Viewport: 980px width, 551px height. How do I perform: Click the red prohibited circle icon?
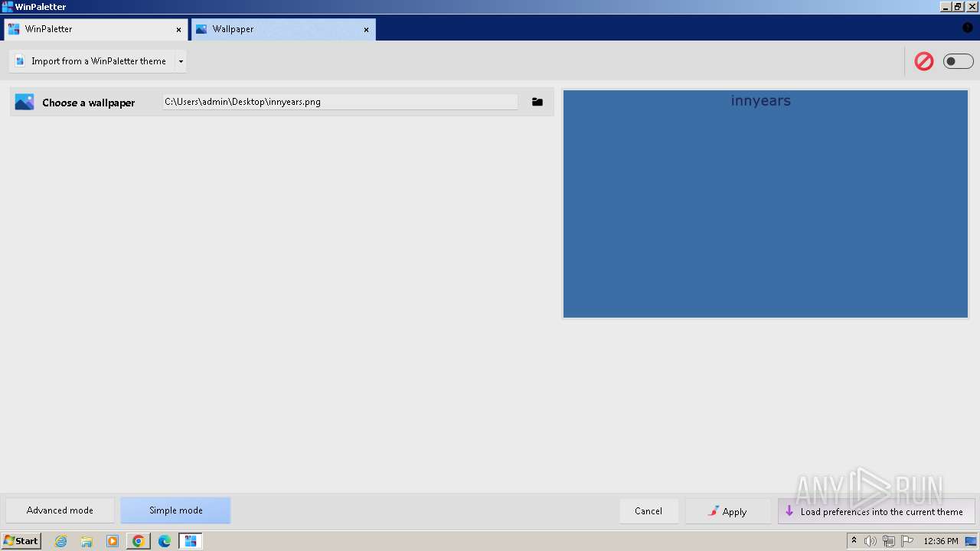tap(924, 61)
